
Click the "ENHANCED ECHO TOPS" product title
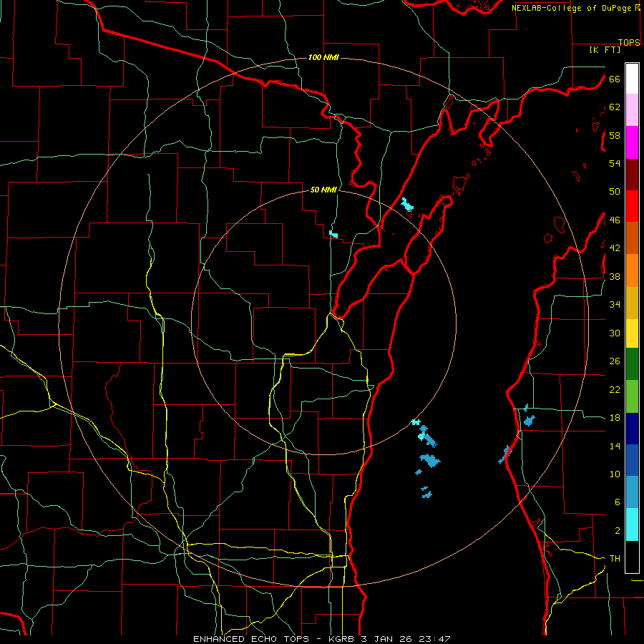click(x=251, y=639)
